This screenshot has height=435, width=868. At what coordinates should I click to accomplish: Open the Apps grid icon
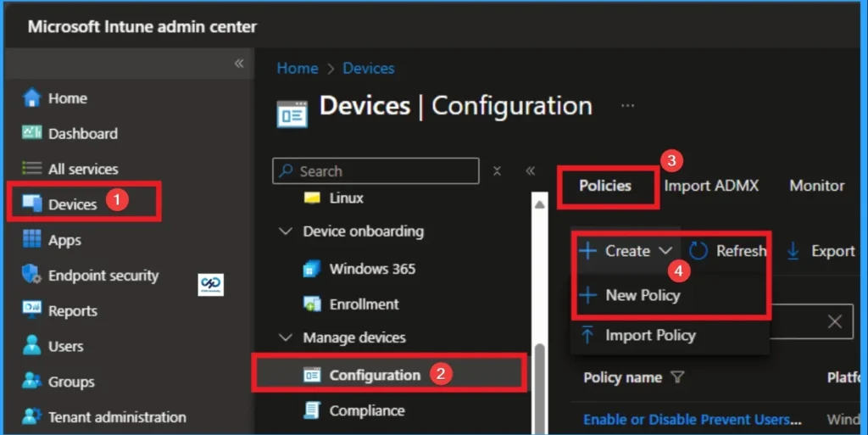coord(31,239)
